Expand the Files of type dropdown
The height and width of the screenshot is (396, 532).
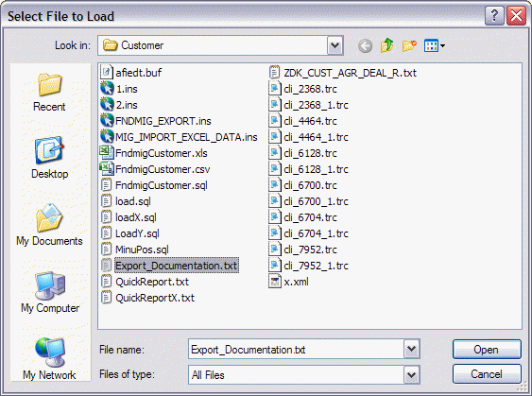(411, 374)
